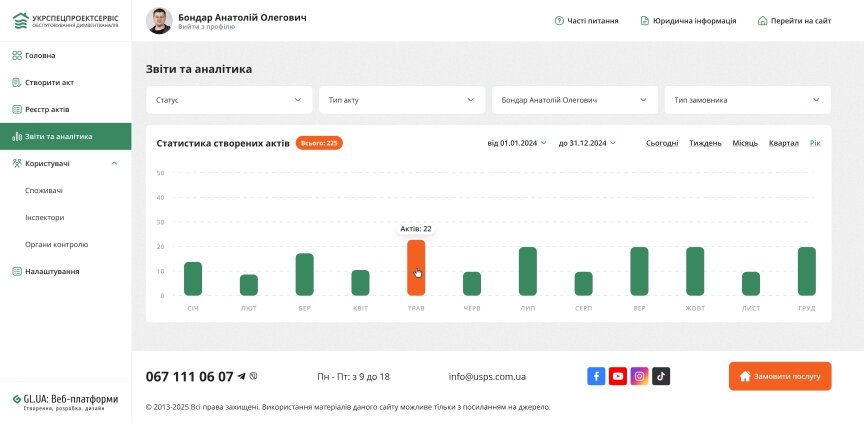Open the TikTok social icon
Image resolution: width=864 pixels, height=423 pixels.
click(661, 376)
